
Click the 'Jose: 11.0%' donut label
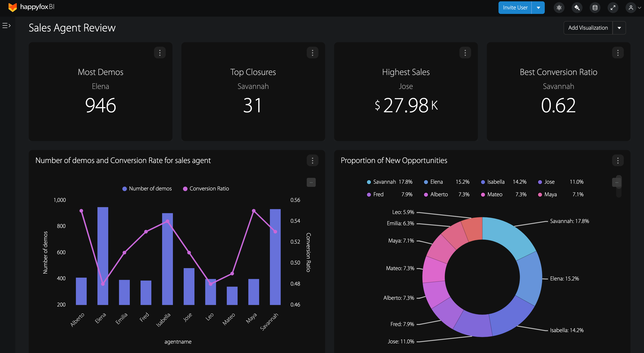pos(401,341)
